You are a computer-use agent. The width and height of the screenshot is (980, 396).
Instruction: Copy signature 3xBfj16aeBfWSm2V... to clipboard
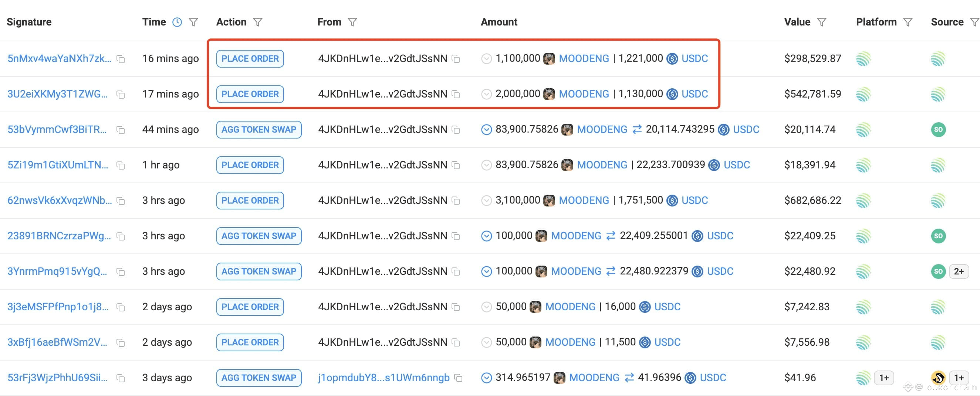click(121, 343)
